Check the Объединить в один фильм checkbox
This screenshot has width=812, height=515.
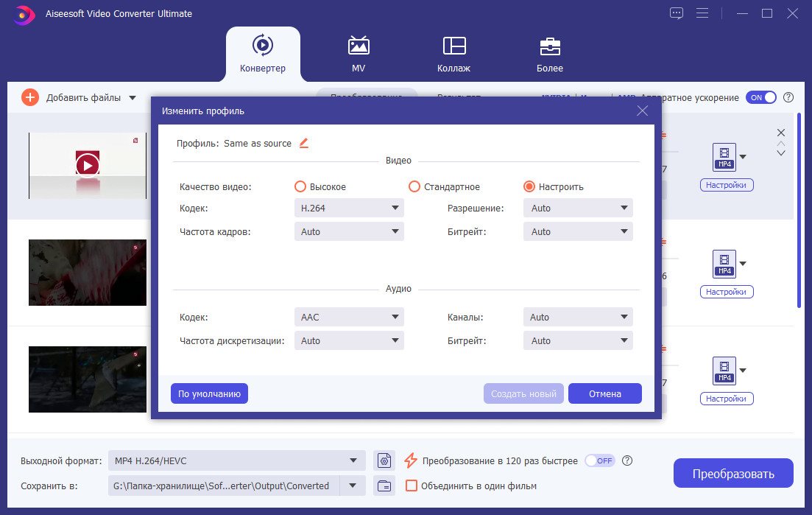pos(412,486)
